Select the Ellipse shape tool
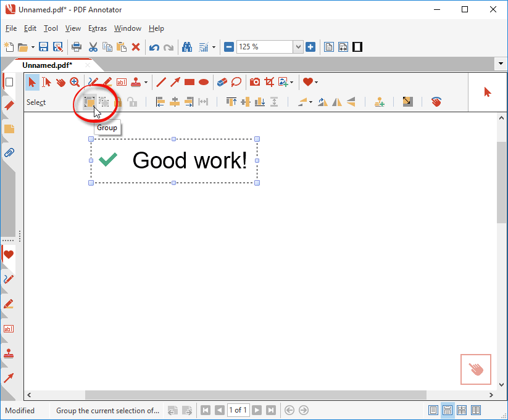The height and width of the screenshot is (420, 508). point(203,82)
